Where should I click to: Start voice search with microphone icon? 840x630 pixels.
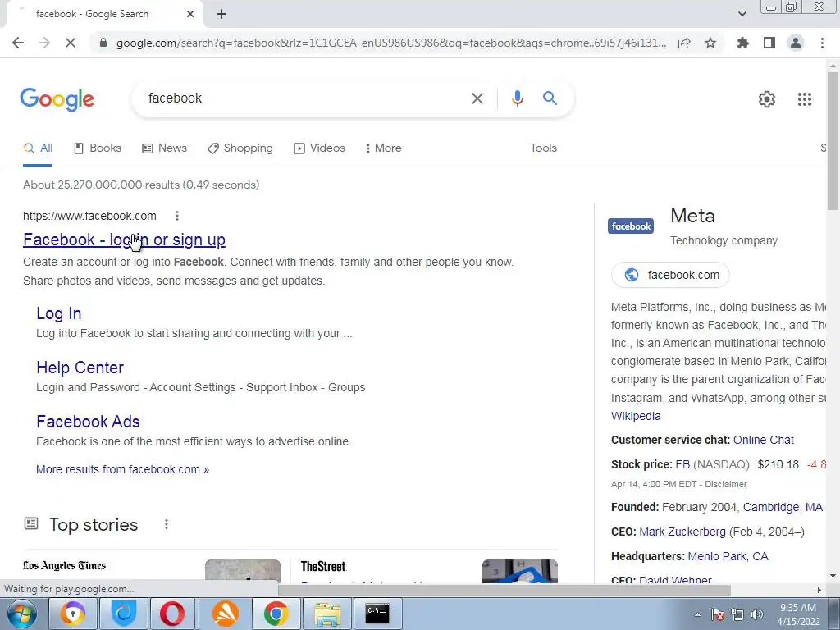click(x=517, y=98)
